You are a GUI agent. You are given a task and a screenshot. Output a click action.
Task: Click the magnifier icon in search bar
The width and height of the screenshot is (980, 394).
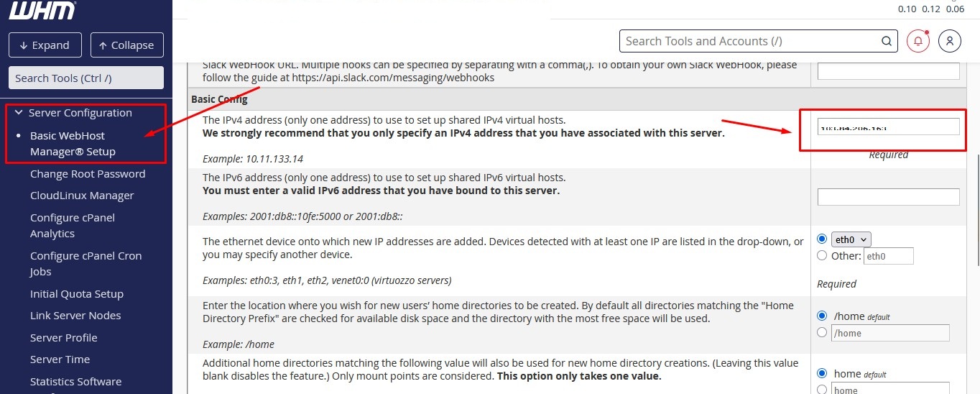tap(887, 41)
